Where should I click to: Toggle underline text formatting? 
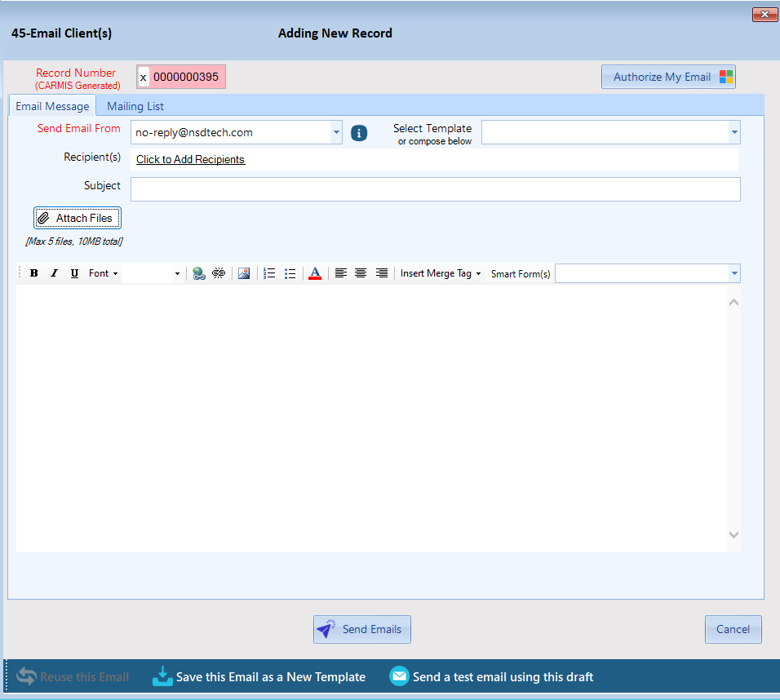[x=74, y=274]
